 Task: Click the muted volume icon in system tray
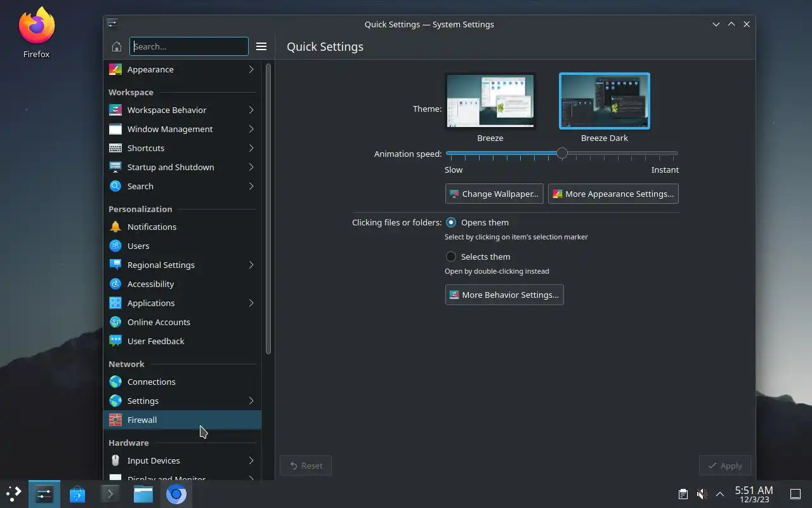pyautogui.click(x=702, y=494)
